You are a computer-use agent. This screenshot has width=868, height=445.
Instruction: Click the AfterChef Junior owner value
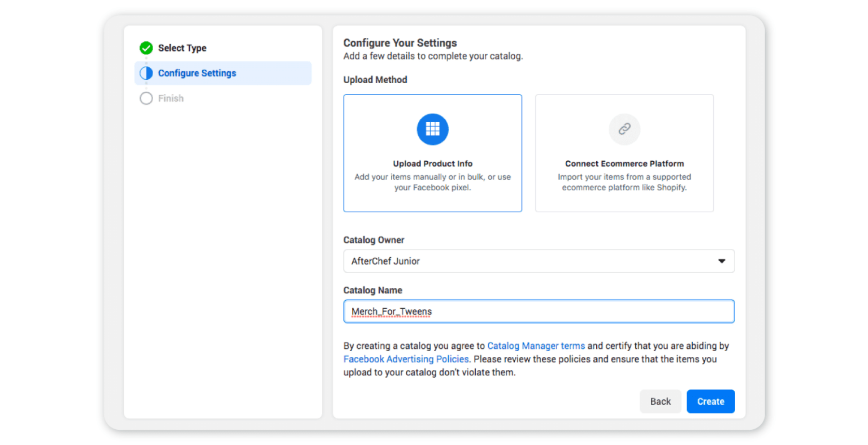click(x=385, y=261)
